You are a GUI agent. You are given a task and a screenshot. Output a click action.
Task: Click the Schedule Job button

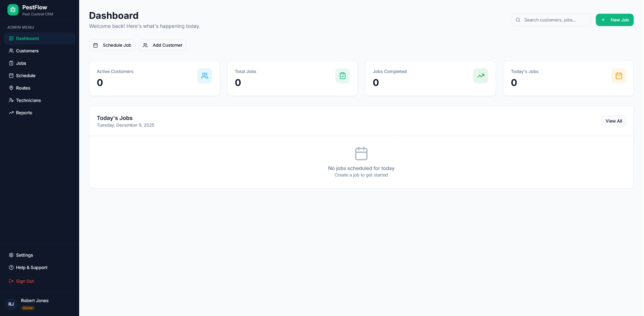click(112, 45)
